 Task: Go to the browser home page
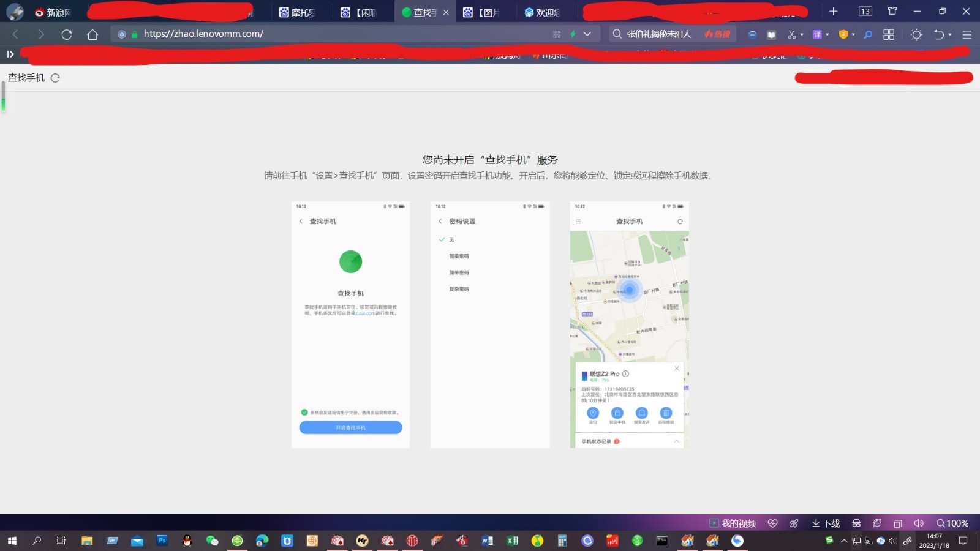(92, 34)
